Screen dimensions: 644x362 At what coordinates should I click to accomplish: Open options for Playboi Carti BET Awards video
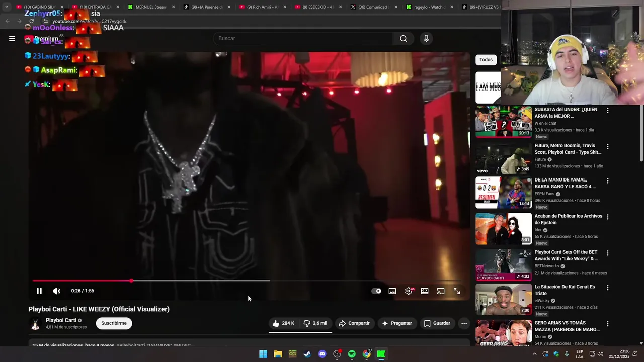pyautogui.click(x=607, y=253)
